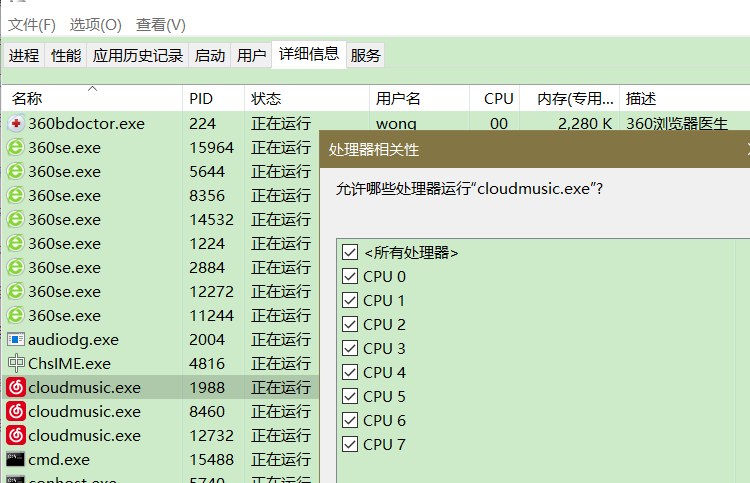This screenshot has width=750, height=483.
Task: Open the 查看(V) menu
Action: (x=161, y=24)
